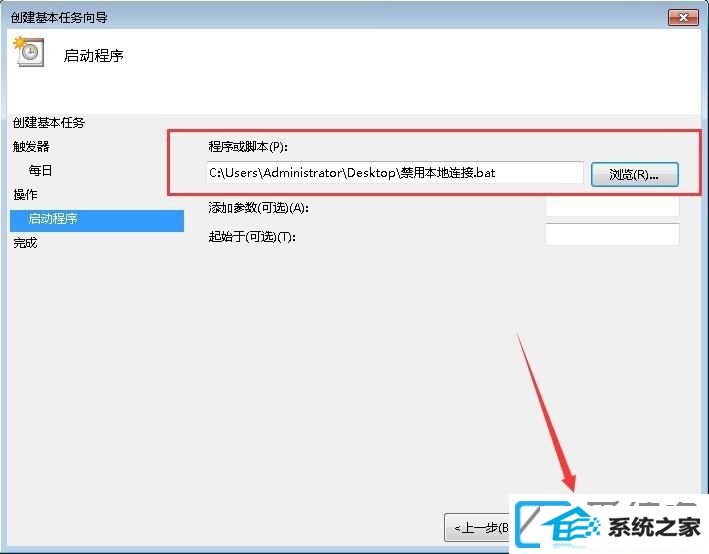Close the 创建基本任务向导 wizard window
709x554 pixels.
(683, 17)
